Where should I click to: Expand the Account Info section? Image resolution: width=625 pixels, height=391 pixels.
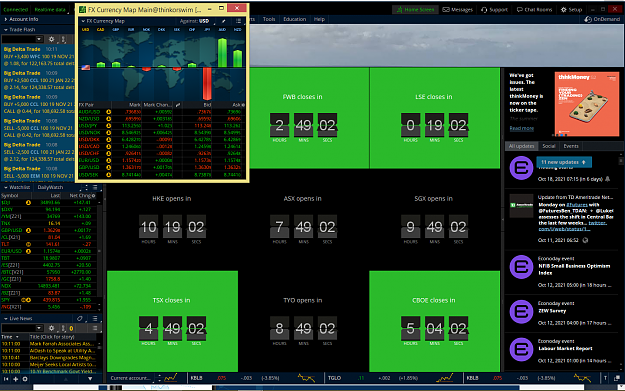click(x=6, y=19)
